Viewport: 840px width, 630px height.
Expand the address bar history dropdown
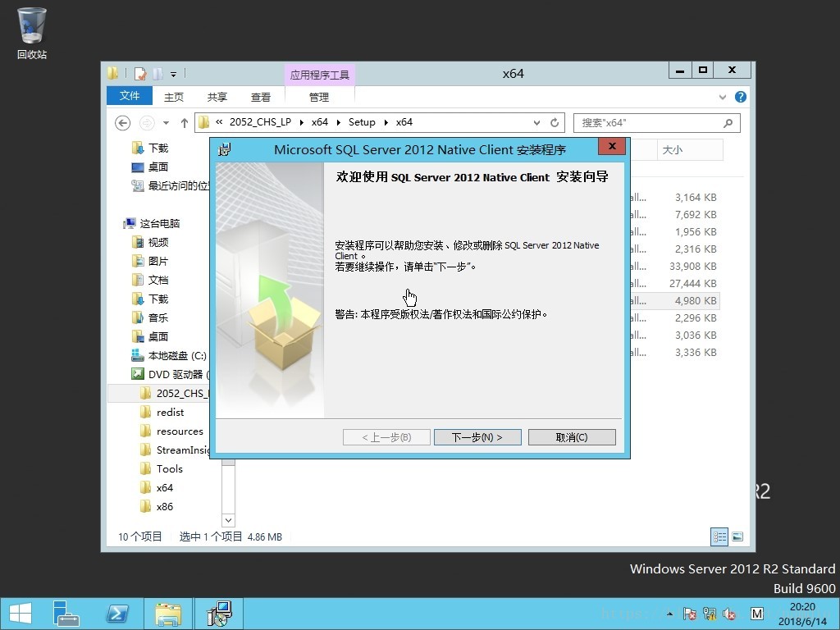[536, 123]
